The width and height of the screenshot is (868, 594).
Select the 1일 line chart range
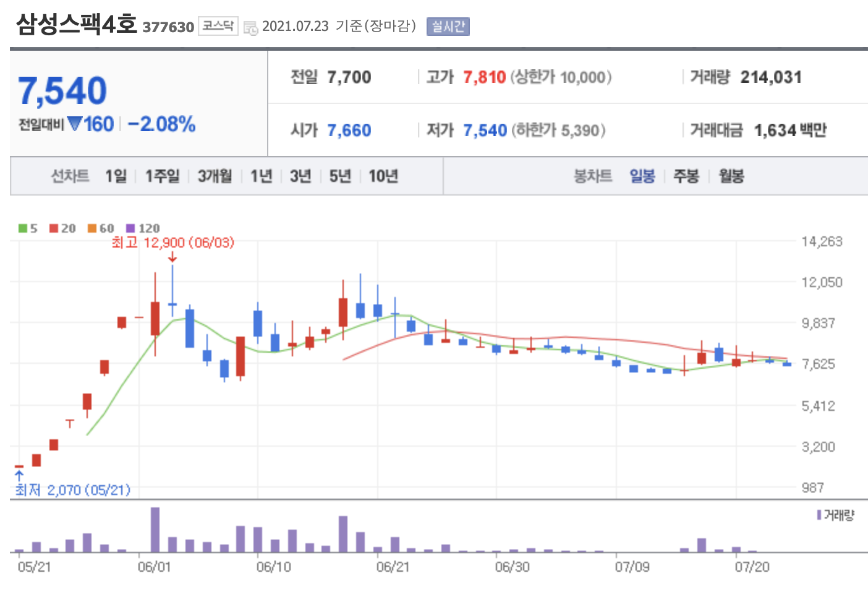[116, 176]
